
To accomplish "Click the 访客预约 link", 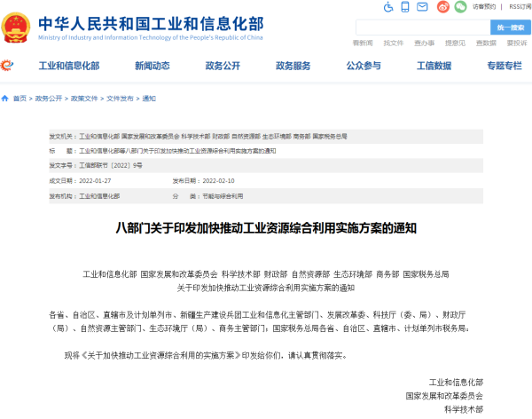I will click(484, 6).
